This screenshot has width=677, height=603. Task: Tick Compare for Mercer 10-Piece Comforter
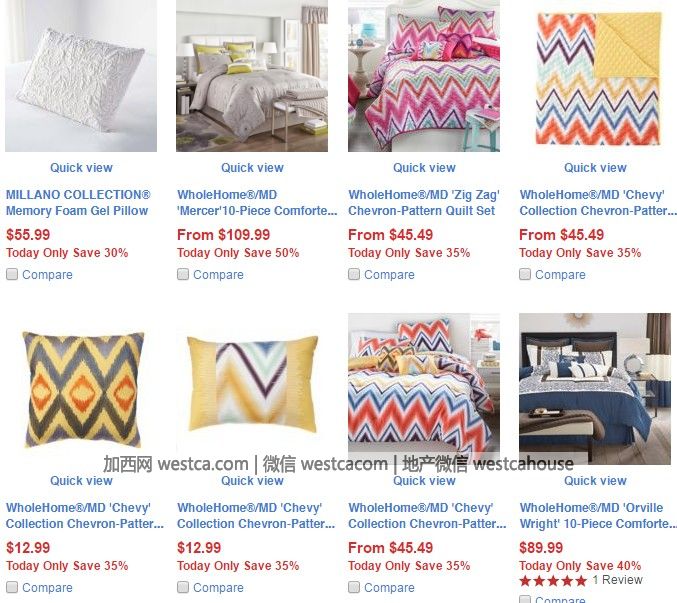(x=183, y=274)
